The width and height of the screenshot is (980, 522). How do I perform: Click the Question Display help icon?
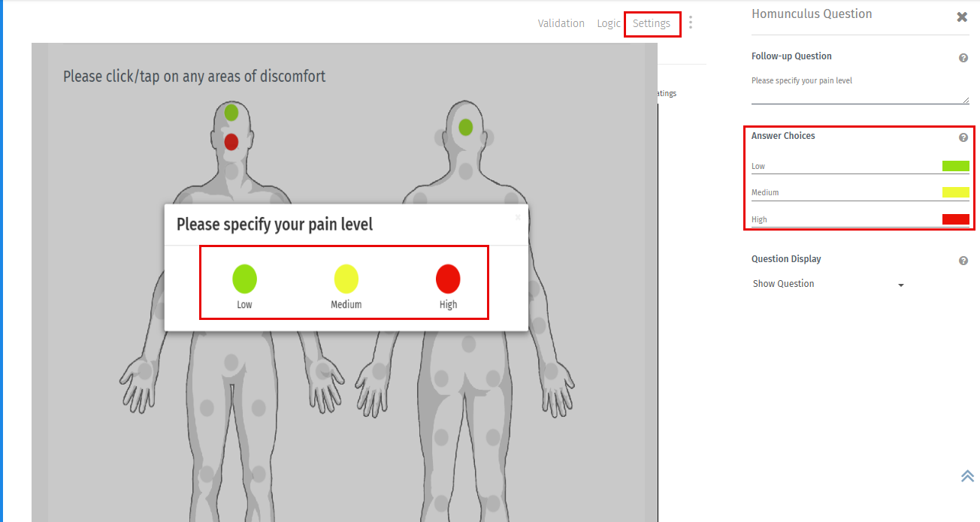click(963, 260)
